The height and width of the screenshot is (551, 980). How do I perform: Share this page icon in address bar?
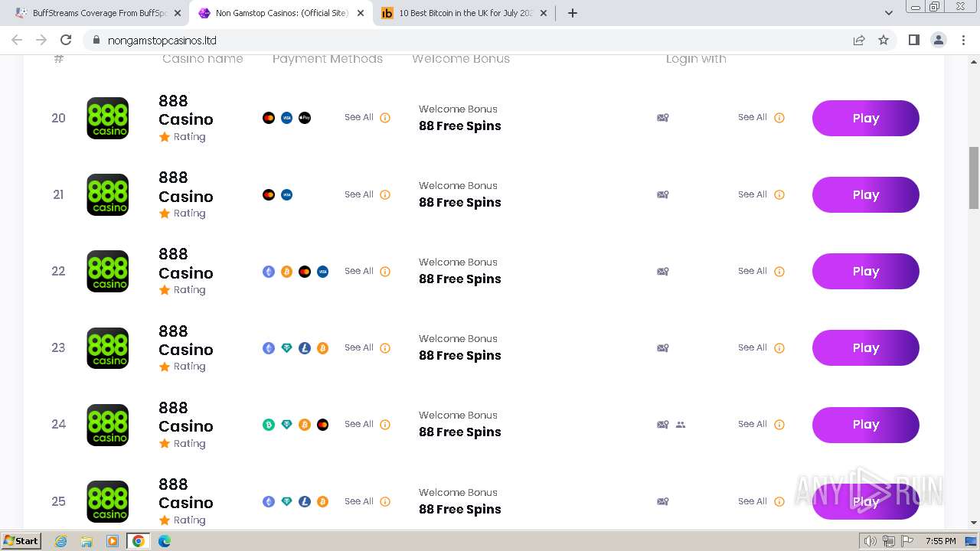[x=859, y=40]
